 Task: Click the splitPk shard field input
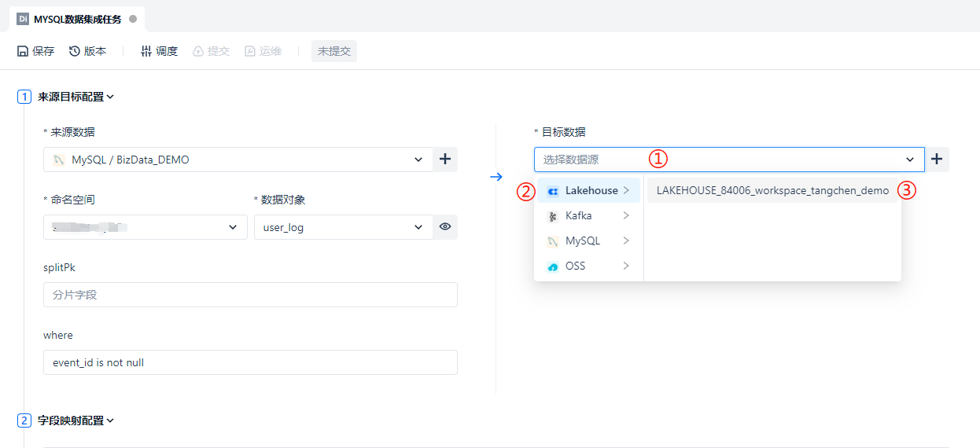click(x=250, y=295)
